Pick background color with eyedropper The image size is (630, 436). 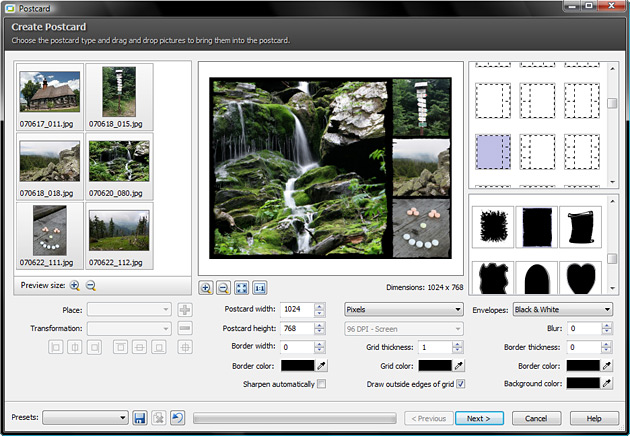coord(607,383)
